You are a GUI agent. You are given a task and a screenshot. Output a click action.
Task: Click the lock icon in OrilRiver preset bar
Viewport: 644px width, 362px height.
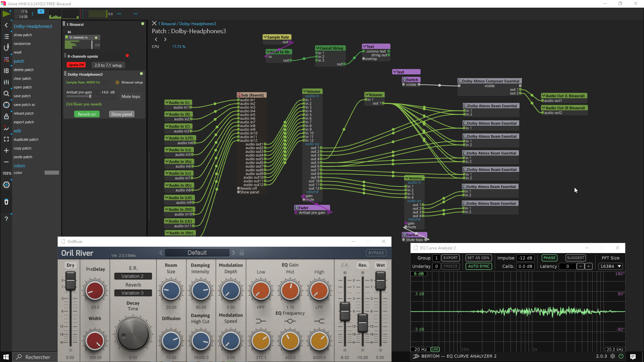point(241,253)
